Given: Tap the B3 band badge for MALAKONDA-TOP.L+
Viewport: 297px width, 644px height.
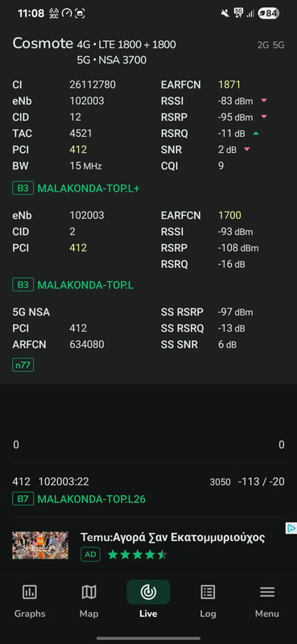Looking at the screenshot, I should point(23,188).
